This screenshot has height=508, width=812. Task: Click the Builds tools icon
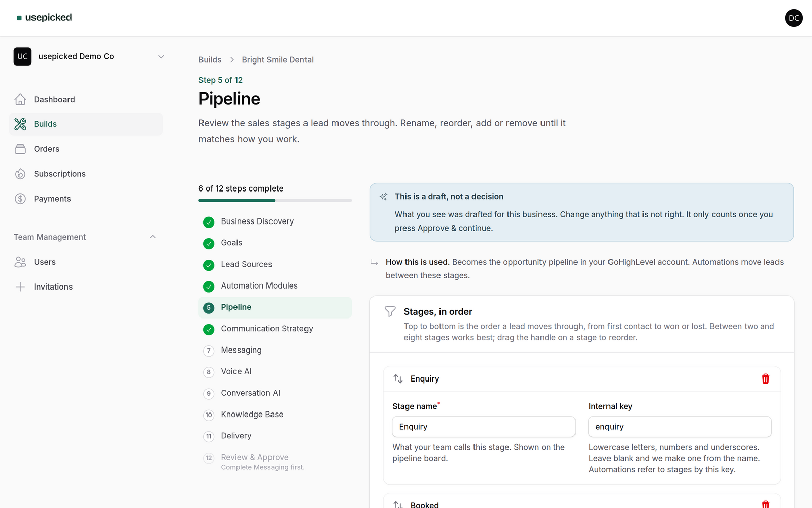click(20, 124)
